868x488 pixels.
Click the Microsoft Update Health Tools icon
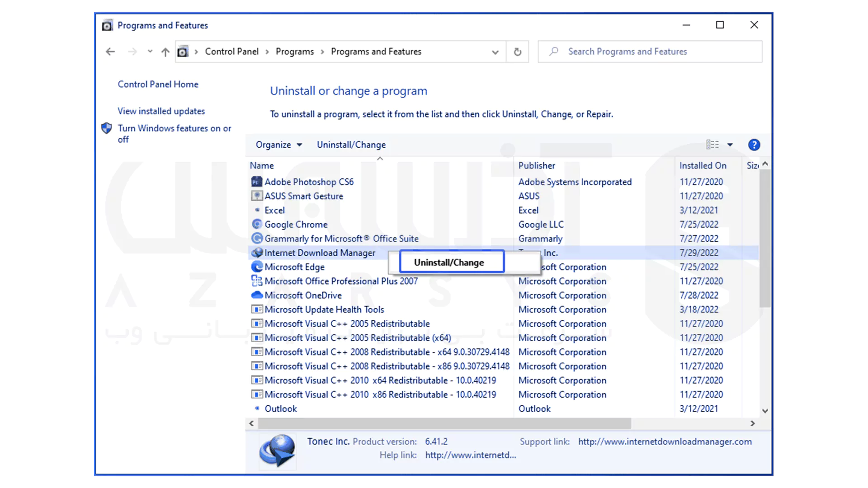click(257, 309)
